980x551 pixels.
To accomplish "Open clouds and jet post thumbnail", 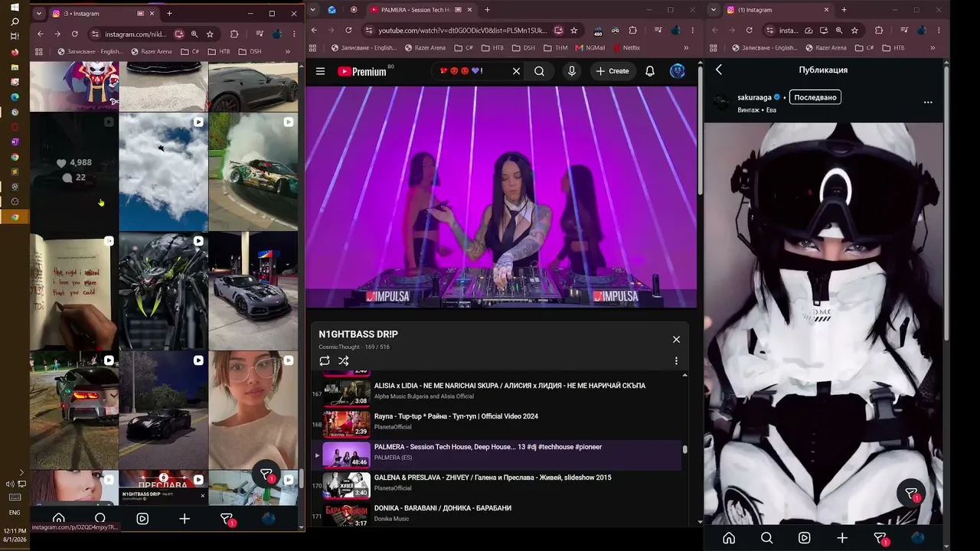I will coord(163,171).
